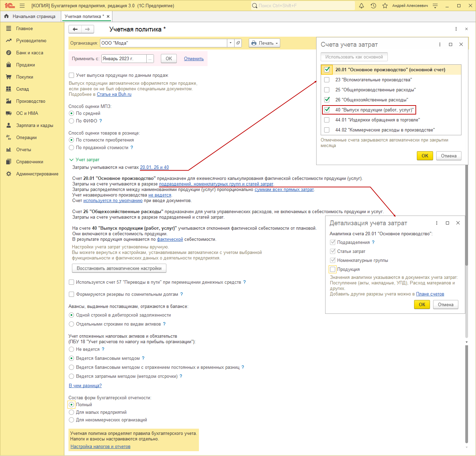Click Использовать как основной button
The height and width of the screenshot is (456, 476).
point(354,57)
